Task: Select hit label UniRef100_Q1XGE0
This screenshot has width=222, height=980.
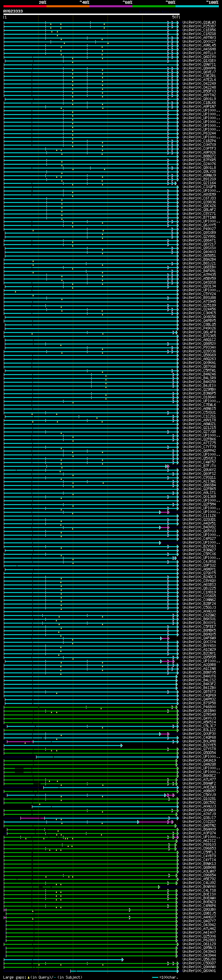Action: tap(199, 60)
